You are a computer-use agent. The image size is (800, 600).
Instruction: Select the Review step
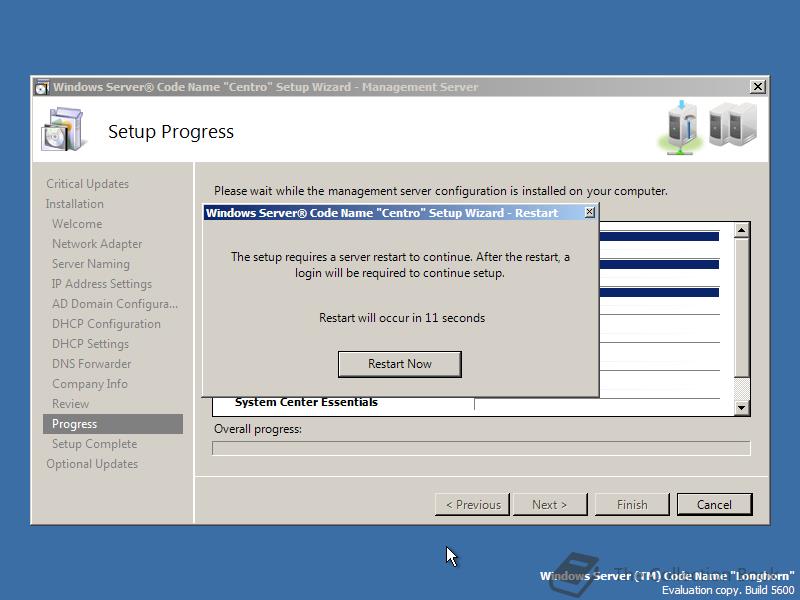click(70, 404)
